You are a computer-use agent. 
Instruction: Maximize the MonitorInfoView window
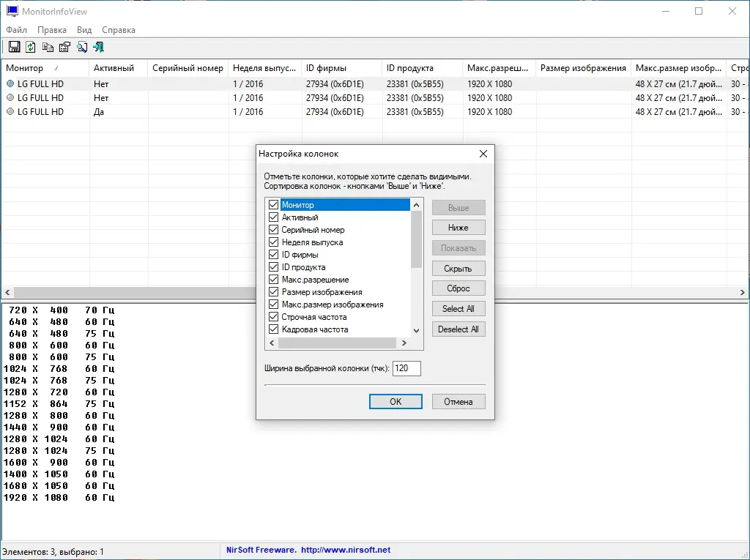pos(699,11)
